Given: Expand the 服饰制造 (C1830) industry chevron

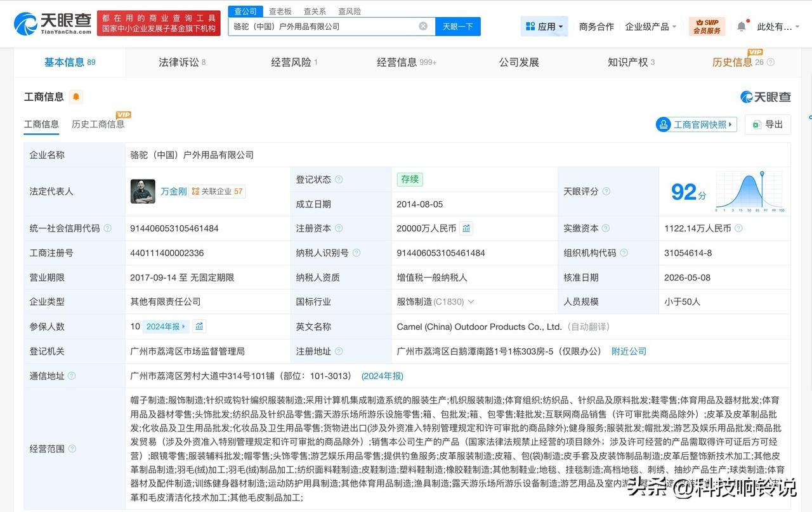Looking at the screenshot, I should (x=470, y=302).
